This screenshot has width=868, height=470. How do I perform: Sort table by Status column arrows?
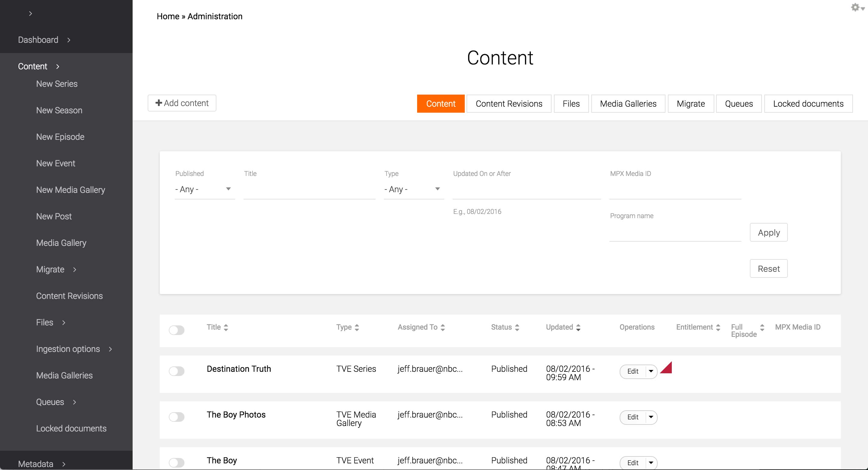(517, 327)
